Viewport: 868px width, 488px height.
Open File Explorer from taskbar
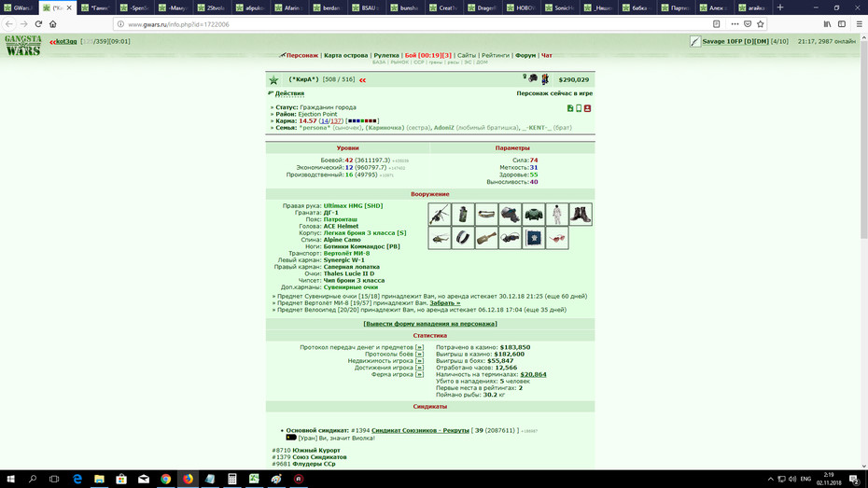[99, 479]
